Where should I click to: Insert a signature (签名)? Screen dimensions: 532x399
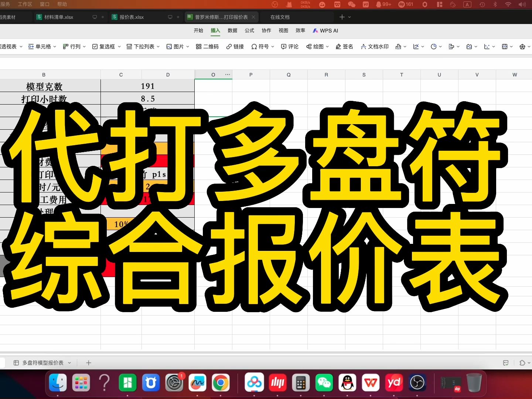[344, 47]
